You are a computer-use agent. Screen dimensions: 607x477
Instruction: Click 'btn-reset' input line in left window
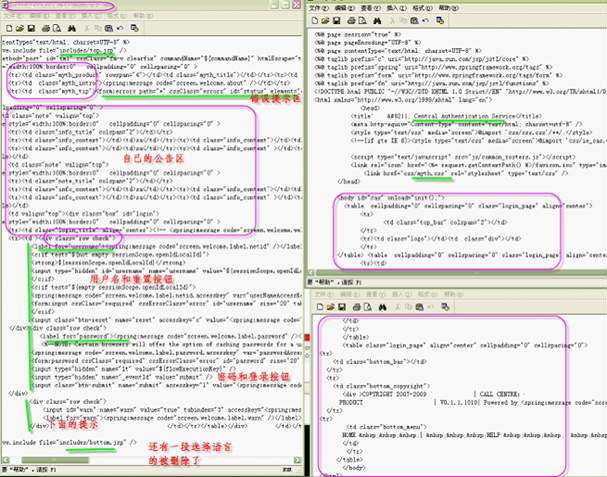point(166,320)
